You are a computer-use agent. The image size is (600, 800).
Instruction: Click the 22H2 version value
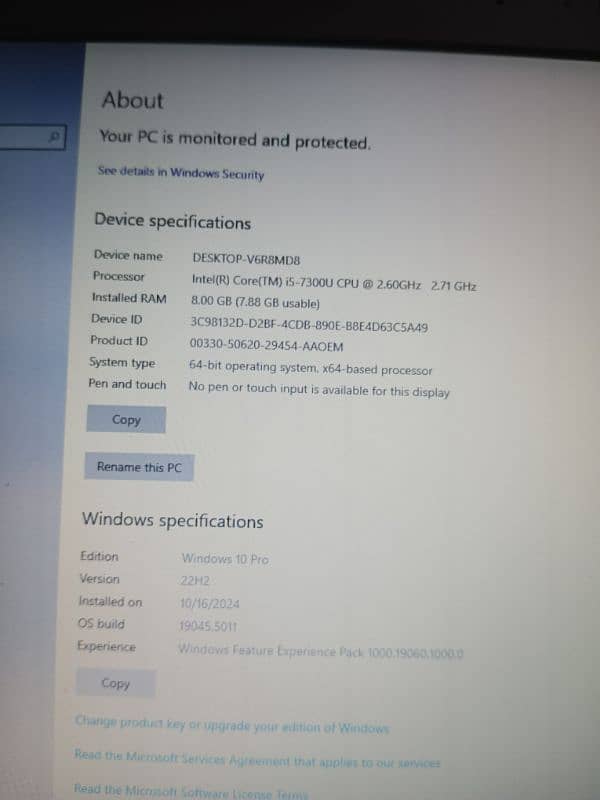click(192, 581)
